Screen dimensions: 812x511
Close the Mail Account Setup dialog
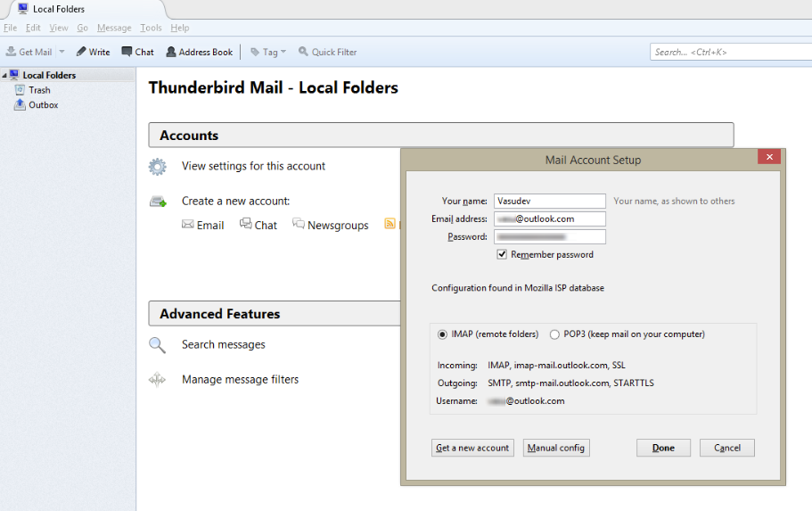click(x=769, y=157)
